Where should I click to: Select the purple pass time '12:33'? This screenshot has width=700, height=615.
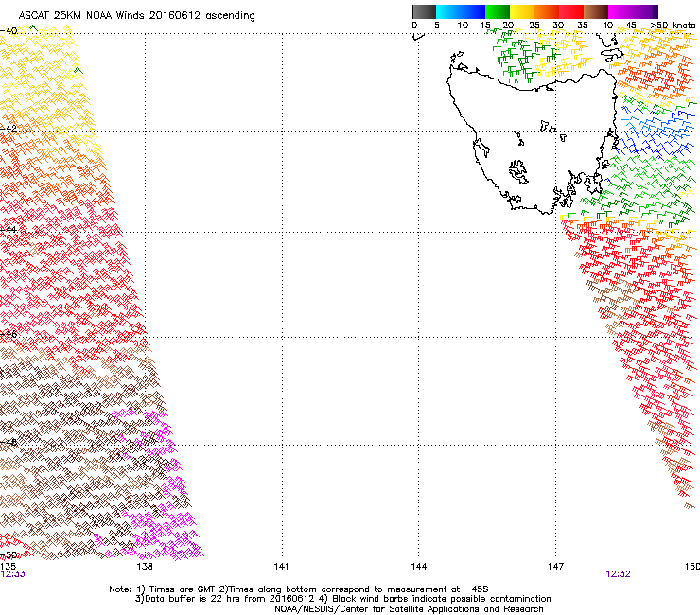(x=13, y=574)
